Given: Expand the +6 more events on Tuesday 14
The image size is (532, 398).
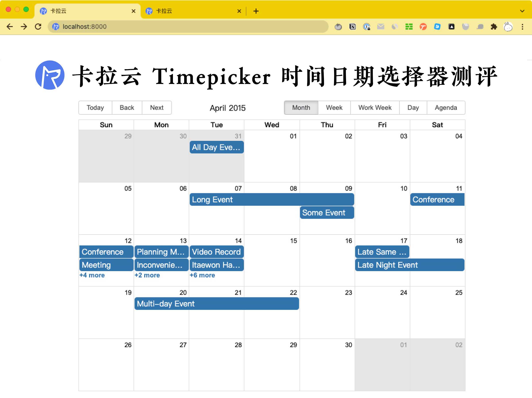Looking at the screenshot, I should [x=203, y=275].
